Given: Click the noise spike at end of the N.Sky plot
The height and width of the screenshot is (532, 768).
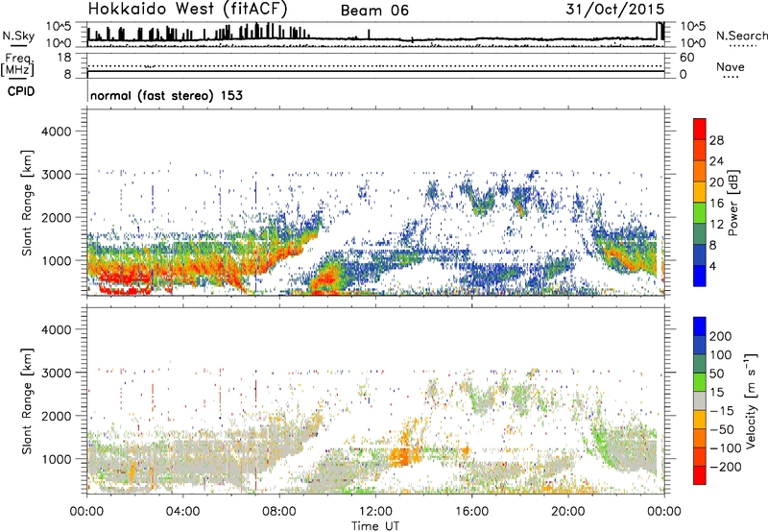Looking at the screenshot, I should pyautogui.click(x=660, y=31).
